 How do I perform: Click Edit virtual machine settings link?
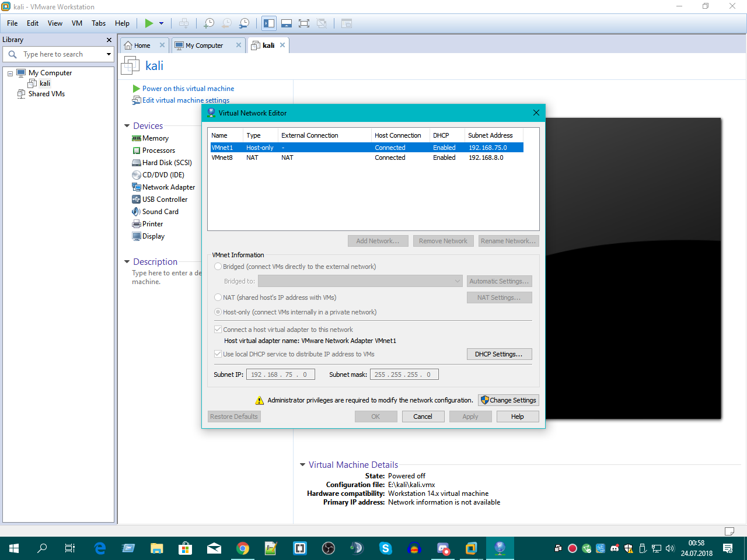(186, 100)
